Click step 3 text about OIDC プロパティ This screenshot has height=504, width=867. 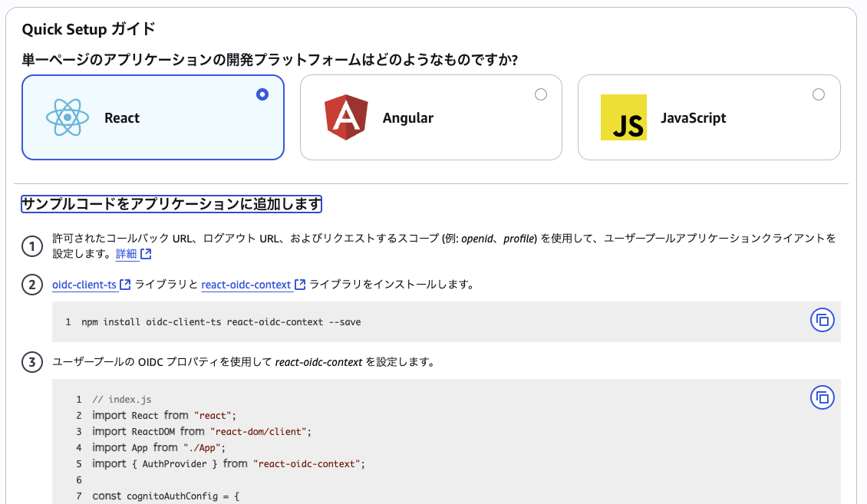click(244, 362)
